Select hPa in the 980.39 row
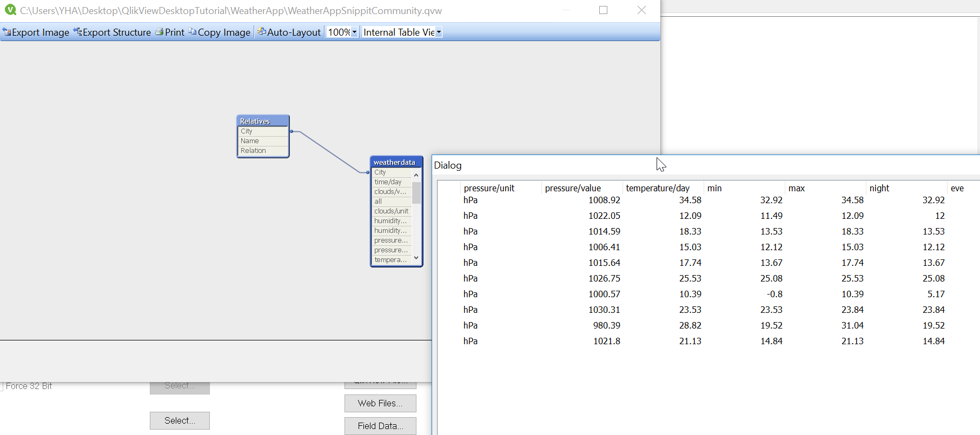 click(x=471, y=325)
